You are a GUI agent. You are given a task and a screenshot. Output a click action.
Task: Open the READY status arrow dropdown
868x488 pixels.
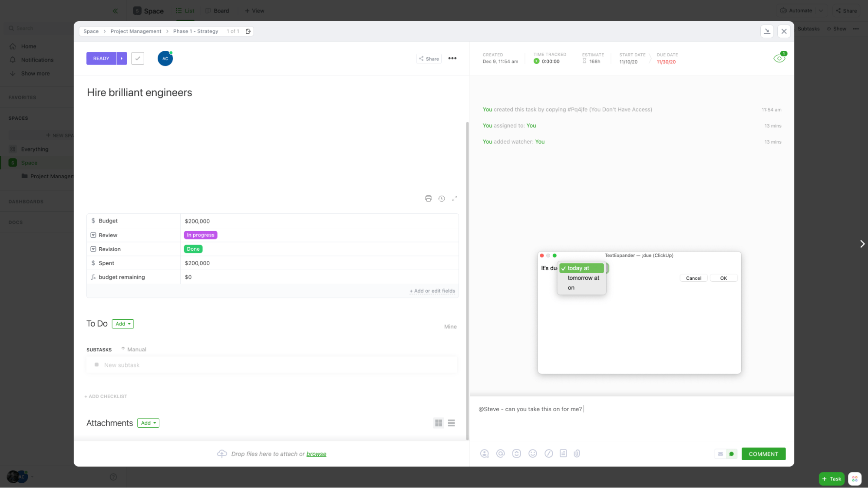pos(122,59)
